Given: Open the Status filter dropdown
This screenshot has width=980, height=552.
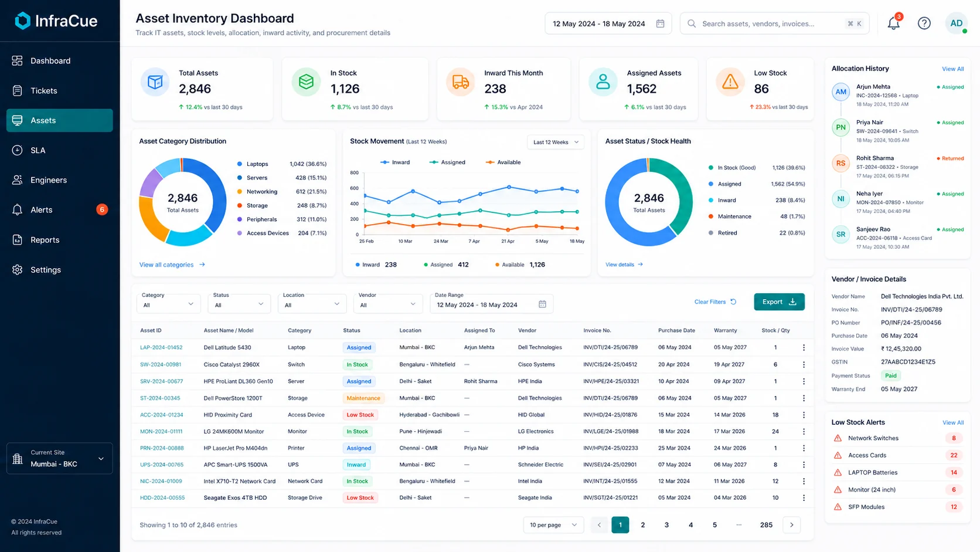Looking at the screenshot, I should pyautogui.click(x=239, y=304).
